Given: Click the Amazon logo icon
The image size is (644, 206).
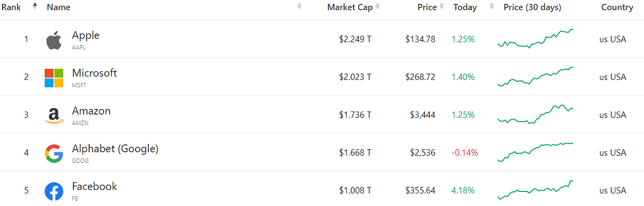Looking at the screenshot, I should coord(54,116).
